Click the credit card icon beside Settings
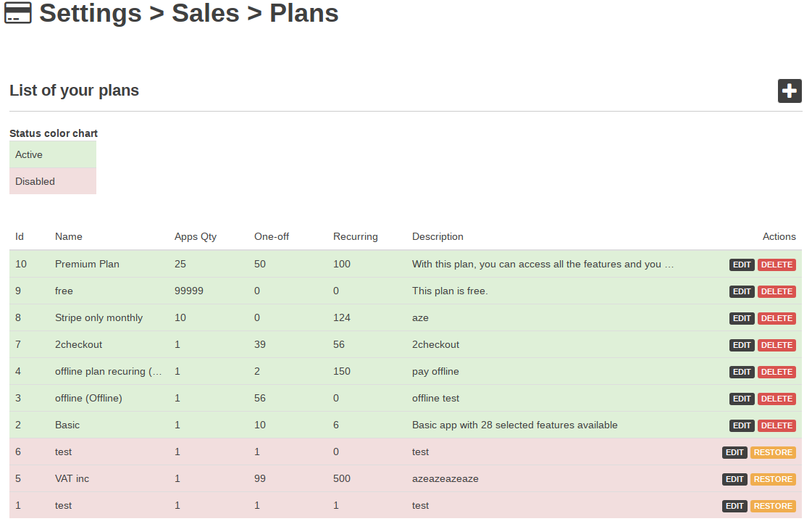The height and width of the screenshot is (524, 812). pyautogui.click(x=18, y=13)
